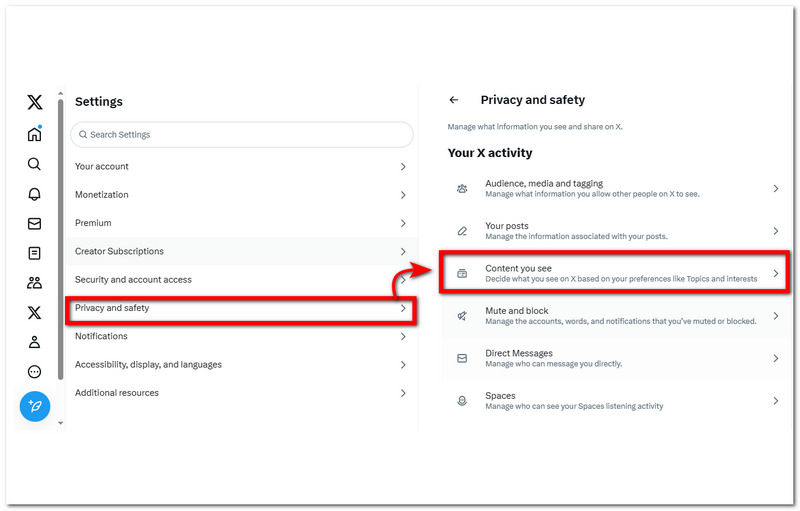800x511 pixels.
Task: Open Communities people icon in sidebar
Action: [35, 283]
